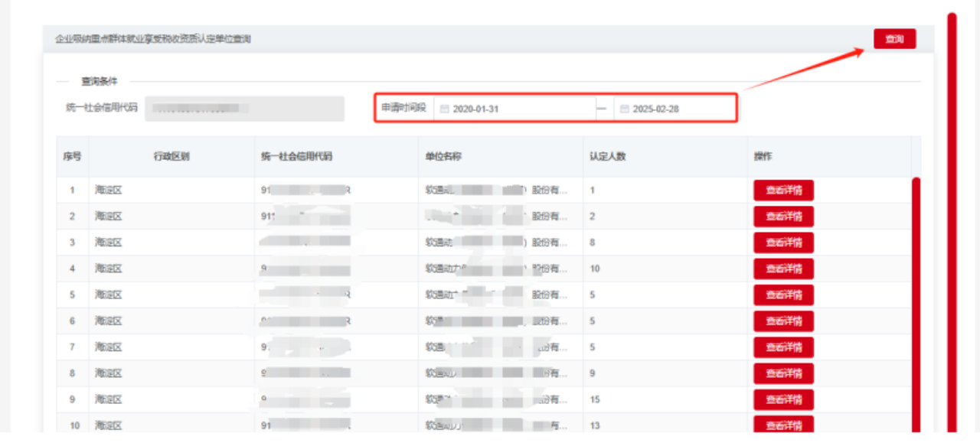
Task: Click 查看详情 for row 7
Action: click(783, 347)
